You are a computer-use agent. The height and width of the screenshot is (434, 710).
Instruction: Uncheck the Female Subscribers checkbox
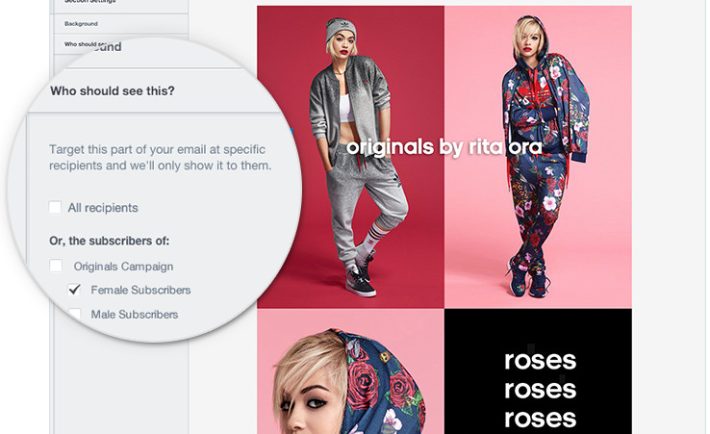point(74,289)
